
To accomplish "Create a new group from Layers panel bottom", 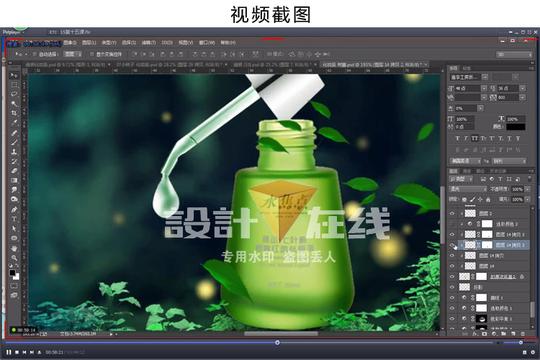I will coord(503,333).
